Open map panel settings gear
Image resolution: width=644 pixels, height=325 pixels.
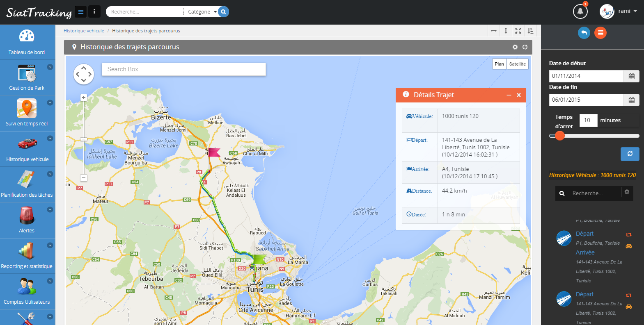tap(515, 47)
